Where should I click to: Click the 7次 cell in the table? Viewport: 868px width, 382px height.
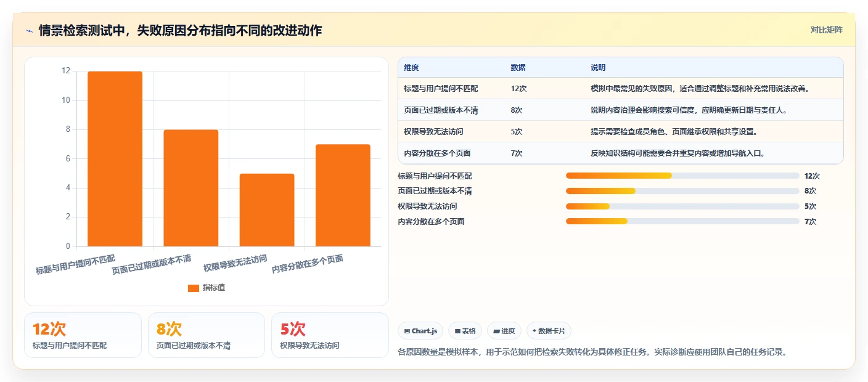point(517,153)
